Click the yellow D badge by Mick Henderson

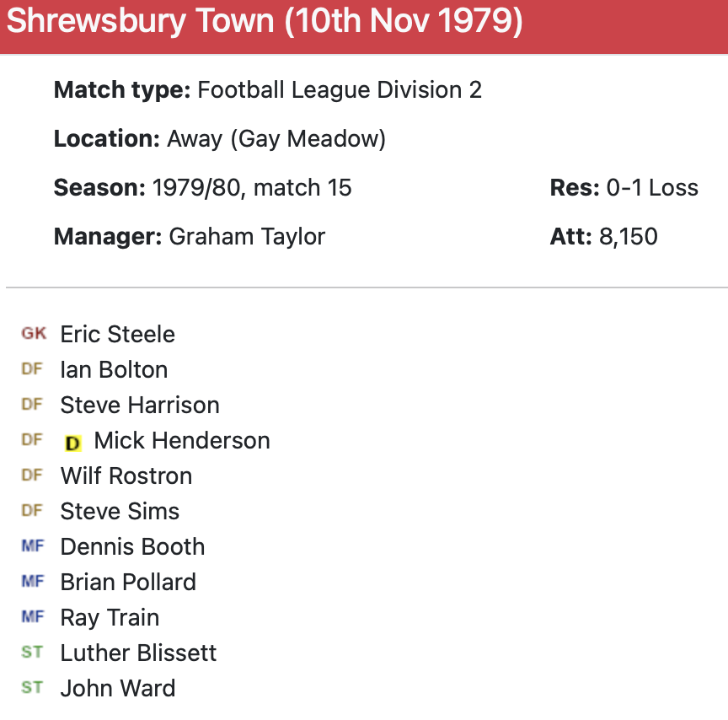point(73,442)
